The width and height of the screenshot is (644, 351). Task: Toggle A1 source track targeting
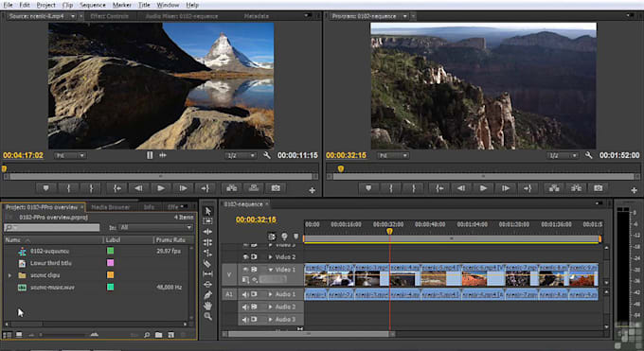click(x=229, y=294)
